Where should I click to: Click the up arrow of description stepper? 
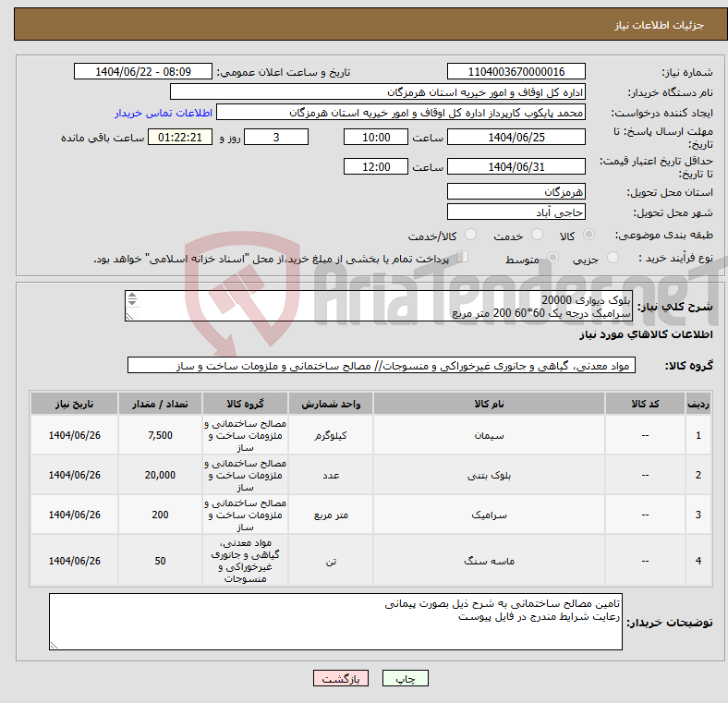[132, 296]
